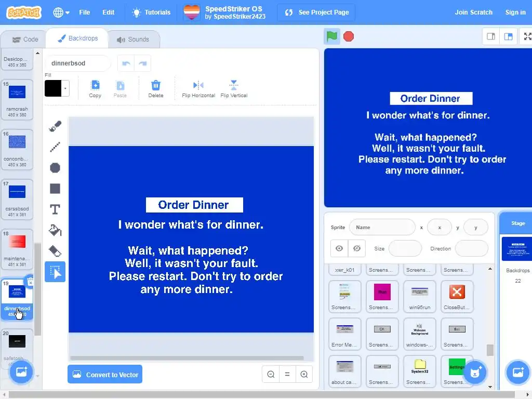Screen dimensions: 532x399
Task: Select the Text tool
Action: [55, 209]
